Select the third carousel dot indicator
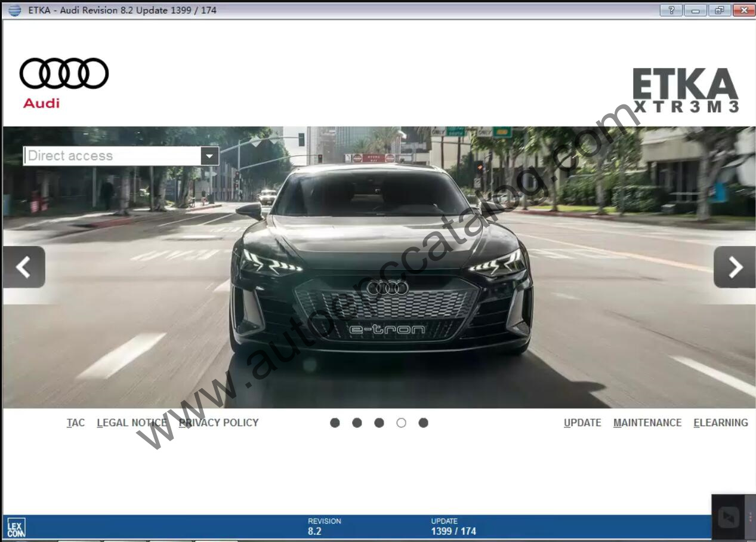Viewport: 756px width, 542px height. (x=379, y=423)
